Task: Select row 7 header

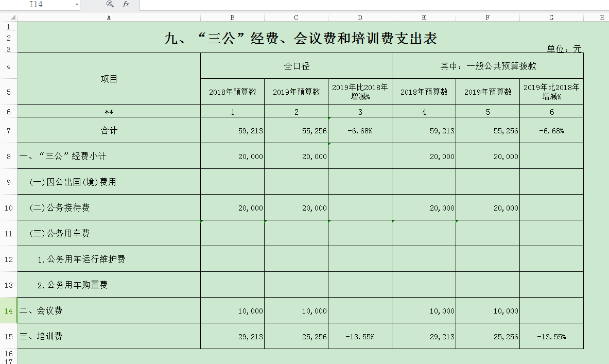Action: (8, 130)
